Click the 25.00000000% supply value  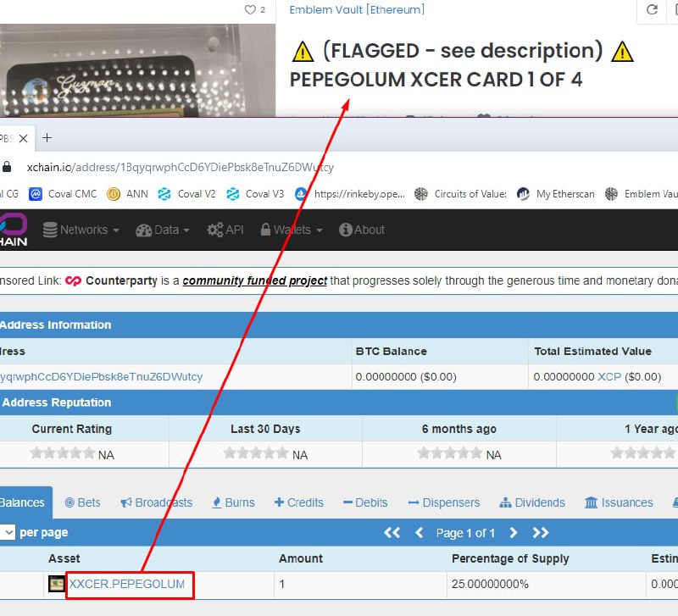pyautogui.click(x=490, y=584)
